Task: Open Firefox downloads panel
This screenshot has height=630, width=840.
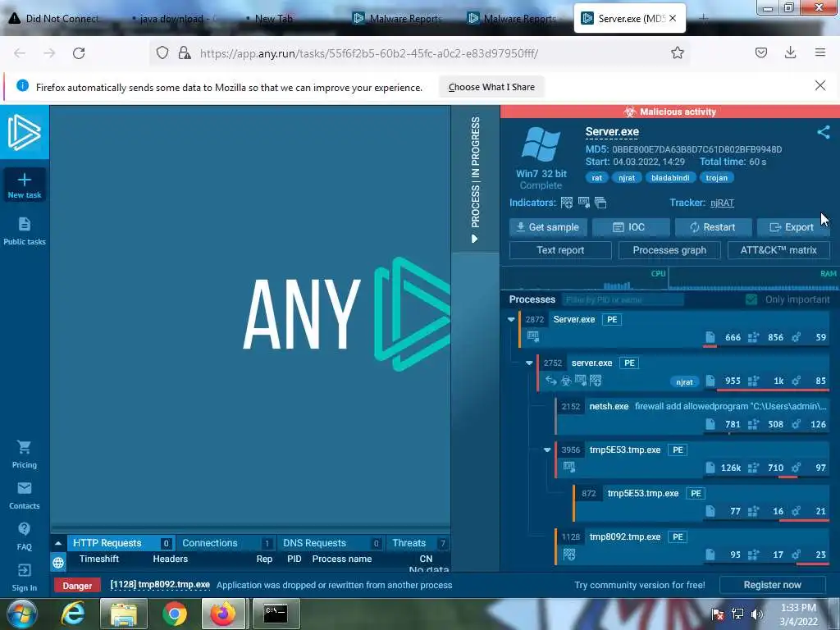Action: [790, 52]
